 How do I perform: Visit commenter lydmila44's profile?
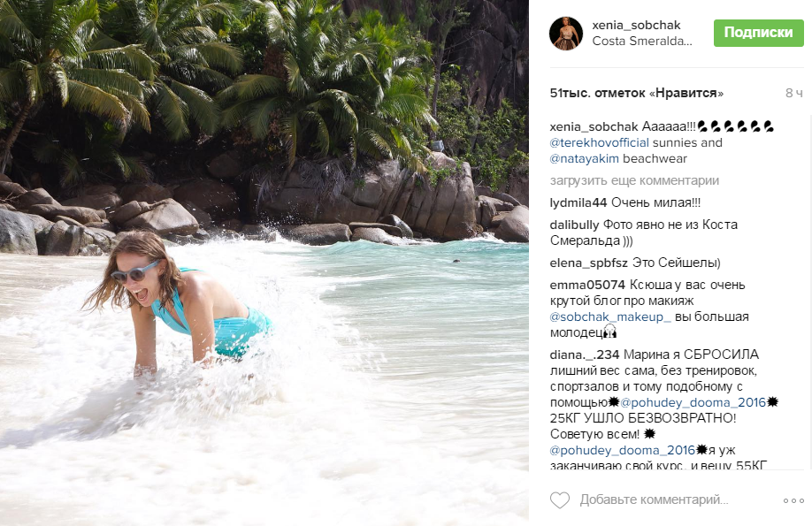click(x=578, y=202)
